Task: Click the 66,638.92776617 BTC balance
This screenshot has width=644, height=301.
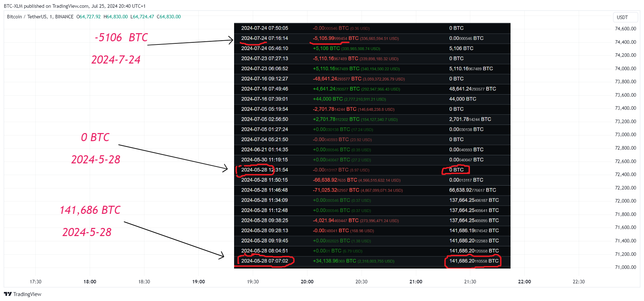Action: pos(473,190)
